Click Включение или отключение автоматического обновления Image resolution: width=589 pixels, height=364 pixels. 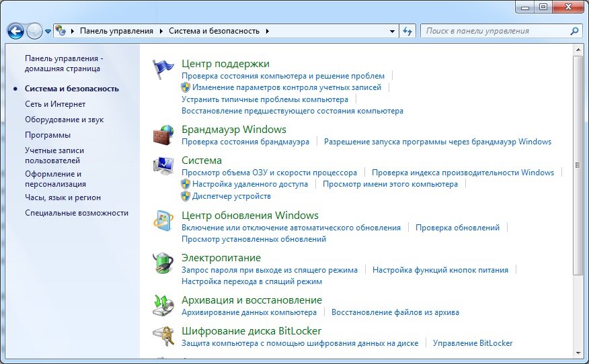coord(291,228)
